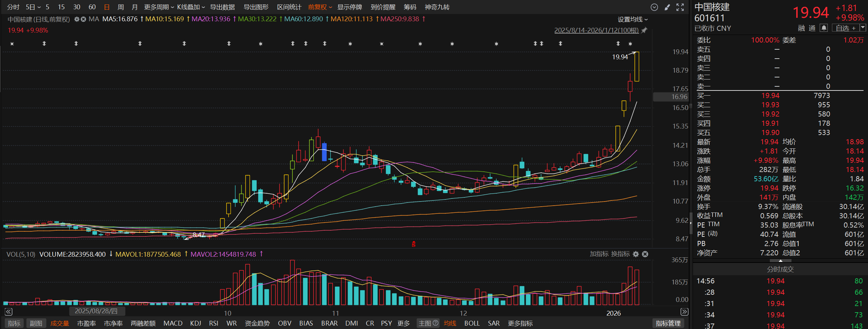Open the 前复权 adjustment dropdown

[320, 7]
